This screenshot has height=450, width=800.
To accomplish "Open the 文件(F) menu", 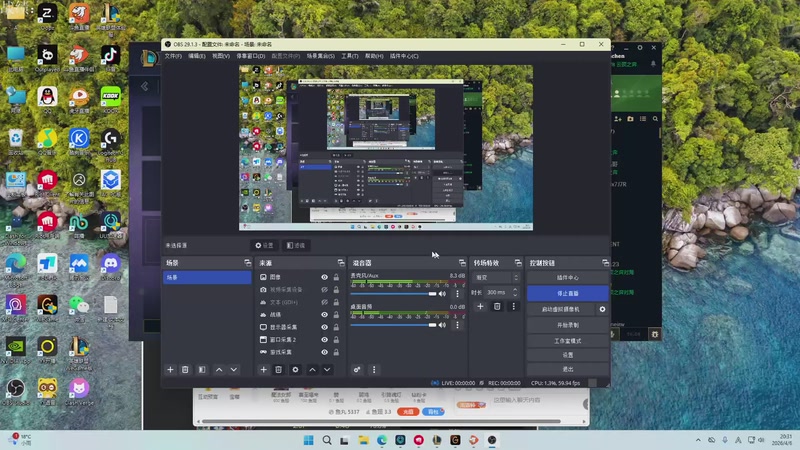I will (x=173, y=56).
